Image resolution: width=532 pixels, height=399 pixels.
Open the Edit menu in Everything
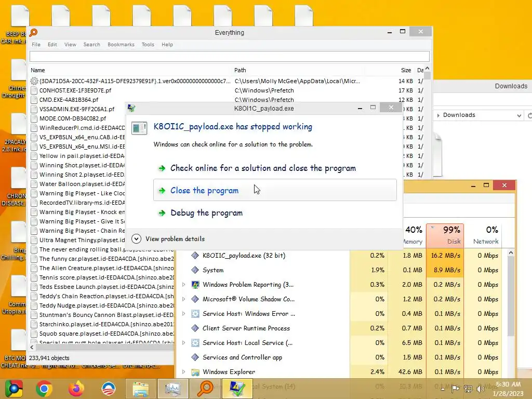(52, 45)
